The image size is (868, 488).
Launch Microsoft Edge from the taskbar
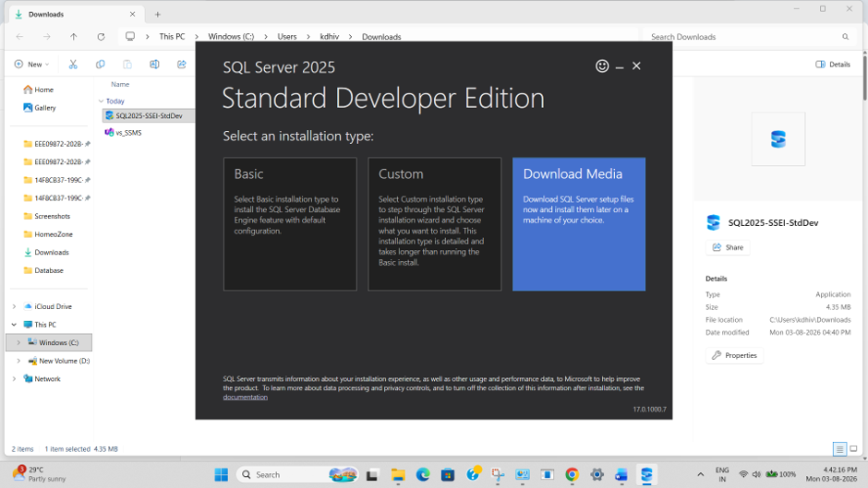tap(423, 475)
